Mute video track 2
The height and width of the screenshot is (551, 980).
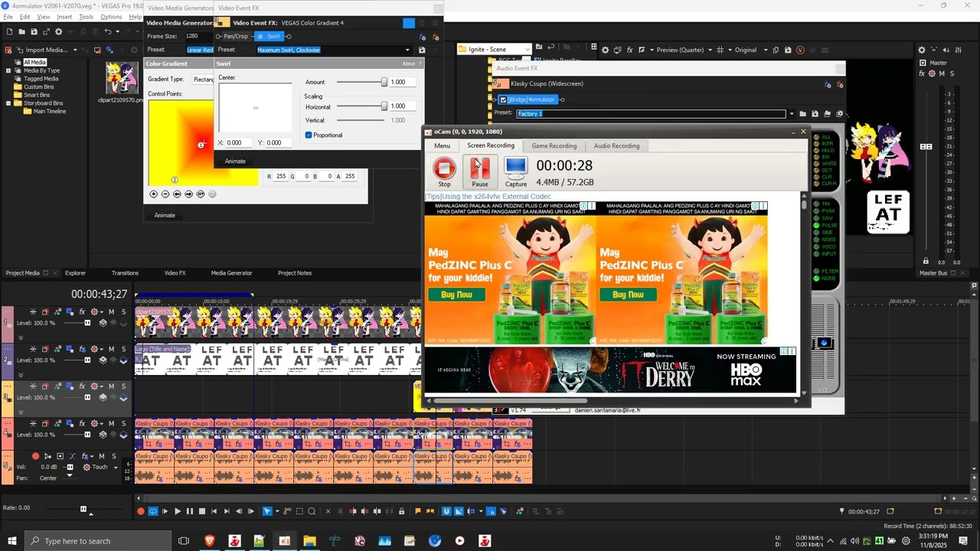(x=111, y=349)
